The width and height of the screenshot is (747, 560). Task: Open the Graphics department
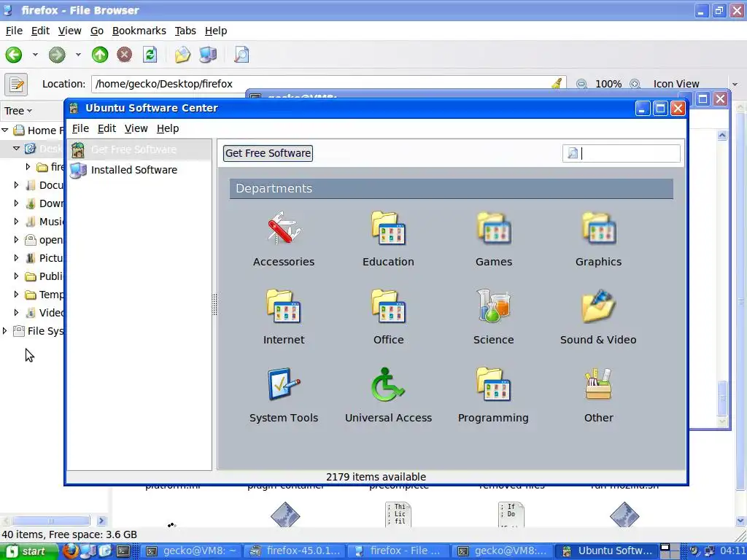pyautogui.click(x=598, y=239)
